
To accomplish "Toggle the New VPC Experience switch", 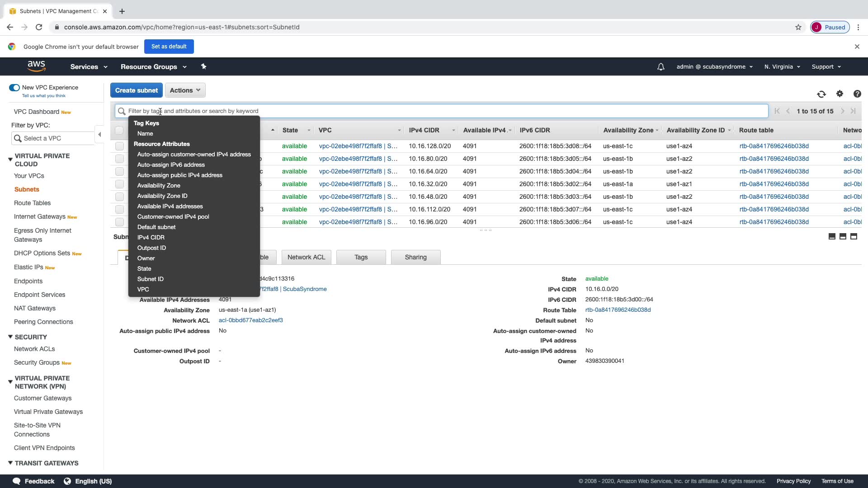I will click(14, 88).
